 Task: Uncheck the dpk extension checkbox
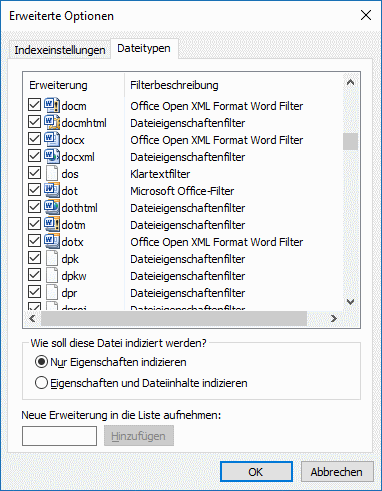click(x=34, y=258)
